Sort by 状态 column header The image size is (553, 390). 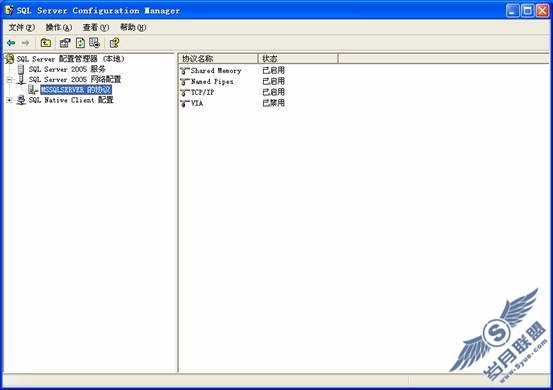(x=298, y=59)
